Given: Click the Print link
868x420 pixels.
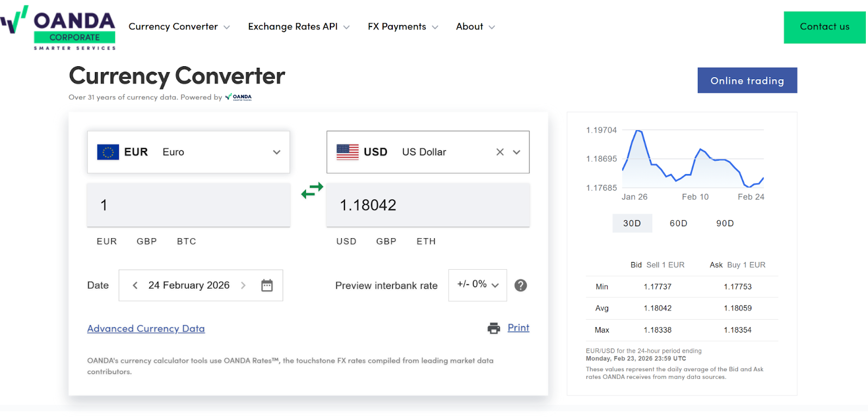Looking at the screenshot, I should (518, 328).
